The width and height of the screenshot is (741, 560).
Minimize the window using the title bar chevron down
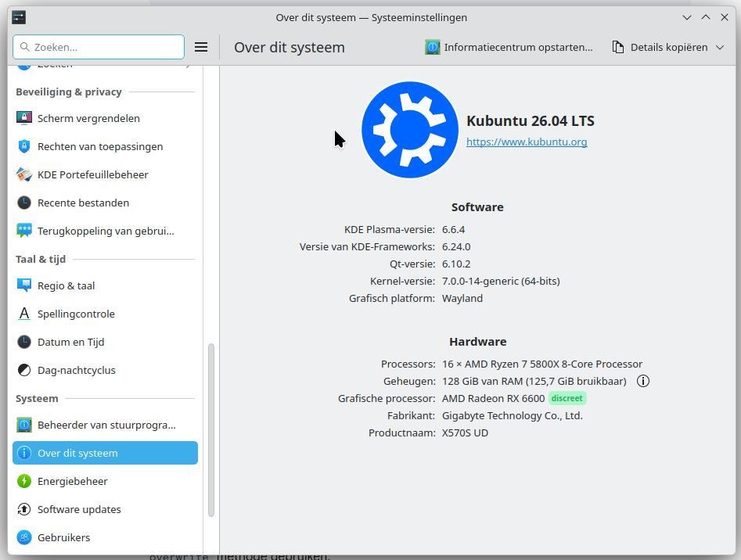coord(687,17)
